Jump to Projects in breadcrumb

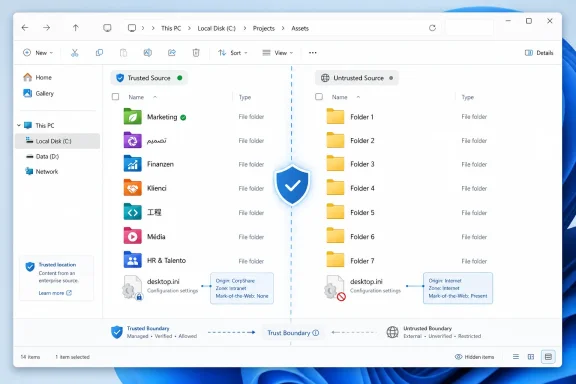(x=263, y=28)
